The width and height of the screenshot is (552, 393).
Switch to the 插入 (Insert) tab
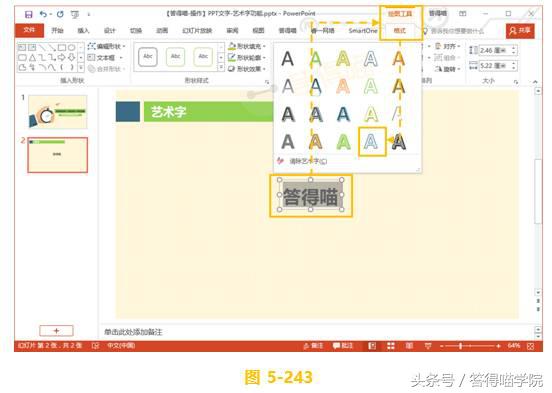point(83,31)
